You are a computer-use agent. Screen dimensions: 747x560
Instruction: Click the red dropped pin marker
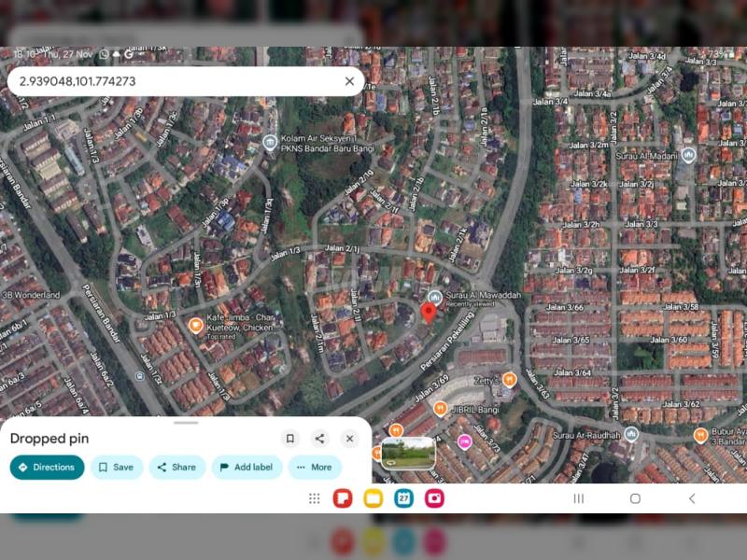point(429,313)
